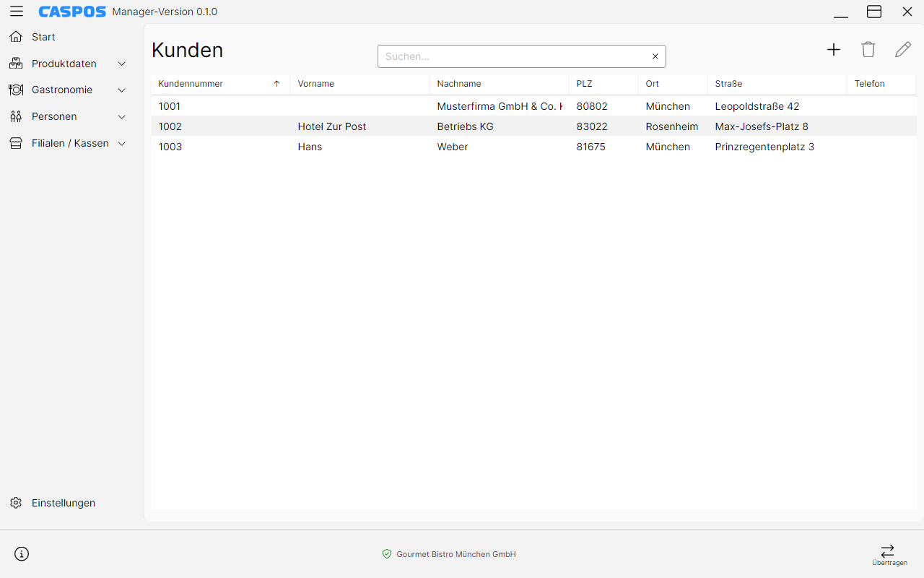The width and height of the screenshot is (924, 578).
Task: Clear the search field with X
Action: (655, 56)
